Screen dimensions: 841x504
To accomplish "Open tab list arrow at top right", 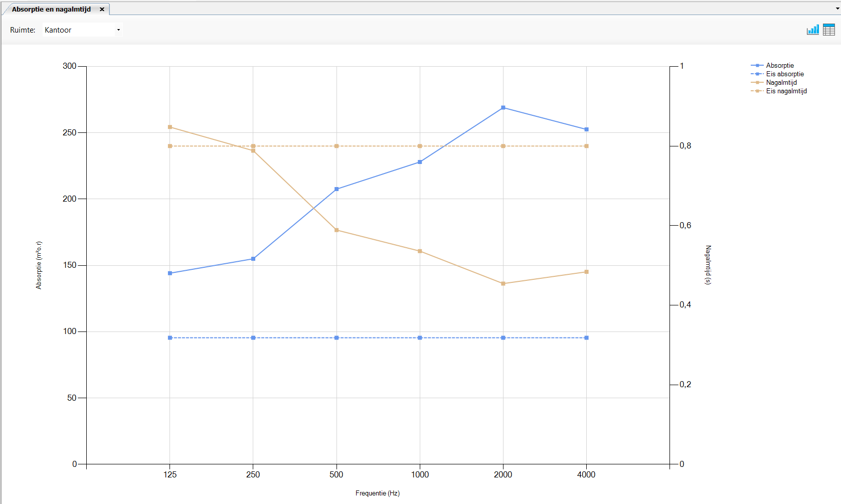I will [837, 9].
